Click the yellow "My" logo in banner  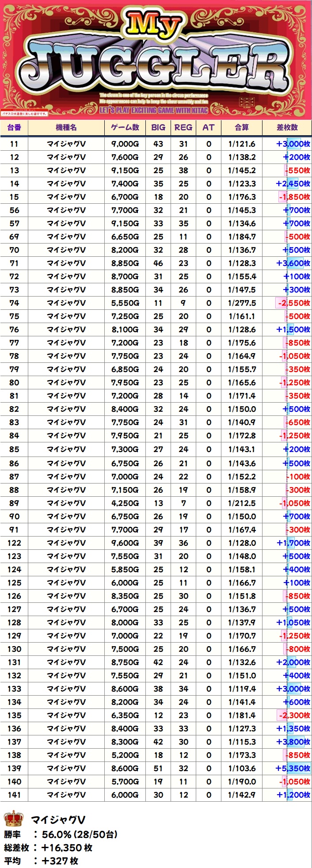click(x=156, y=28)
